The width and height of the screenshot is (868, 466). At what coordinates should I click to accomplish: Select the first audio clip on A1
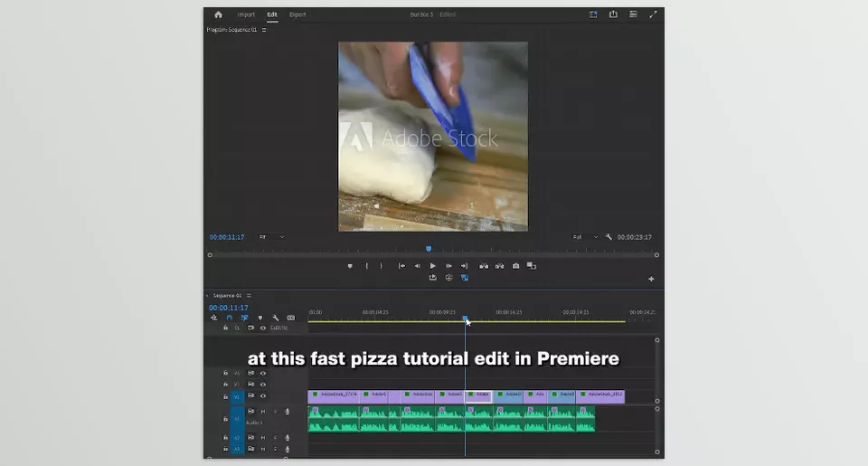pos(334,419)
